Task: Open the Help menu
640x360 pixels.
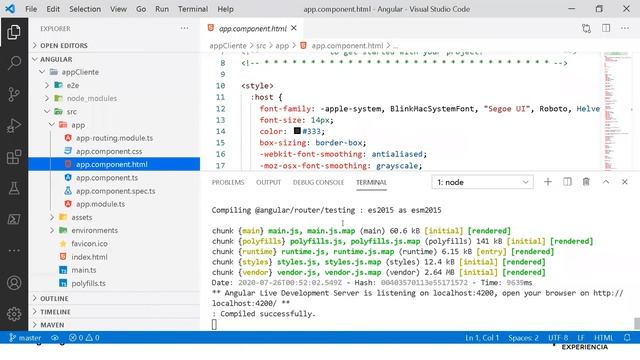Action: pos(225,9)
